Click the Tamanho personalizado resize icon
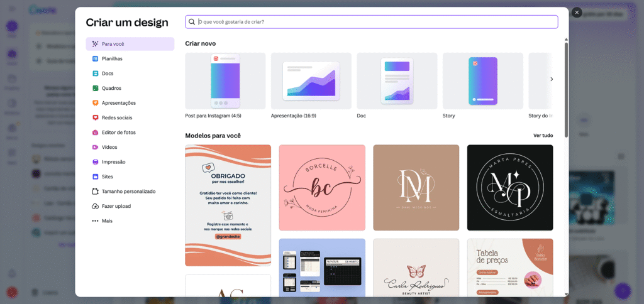The height and width of the screenshot is (304, 644). (95, 192)
